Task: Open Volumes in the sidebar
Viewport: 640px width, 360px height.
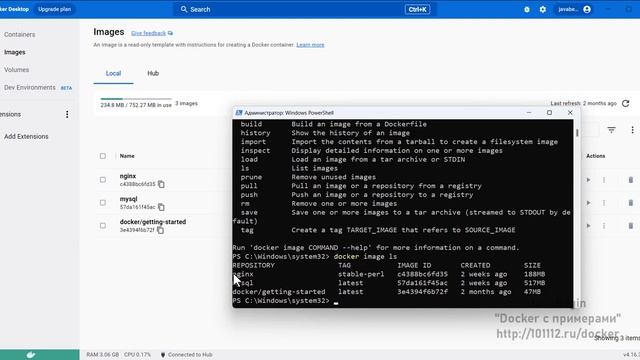Action: (x=17, y=70)
